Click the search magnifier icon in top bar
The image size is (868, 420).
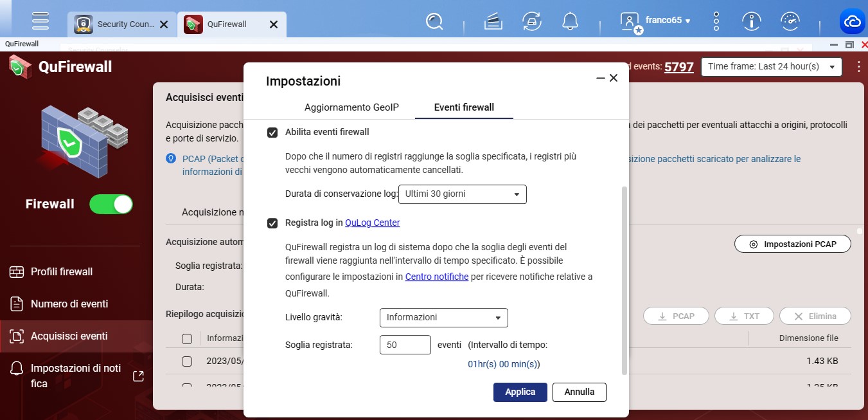click(x=435, y=22)
